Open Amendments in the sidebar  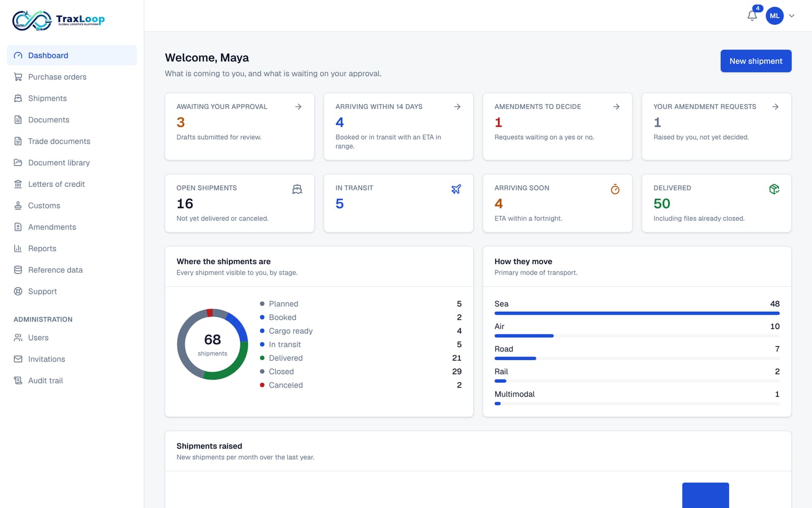tap(72, 227)
